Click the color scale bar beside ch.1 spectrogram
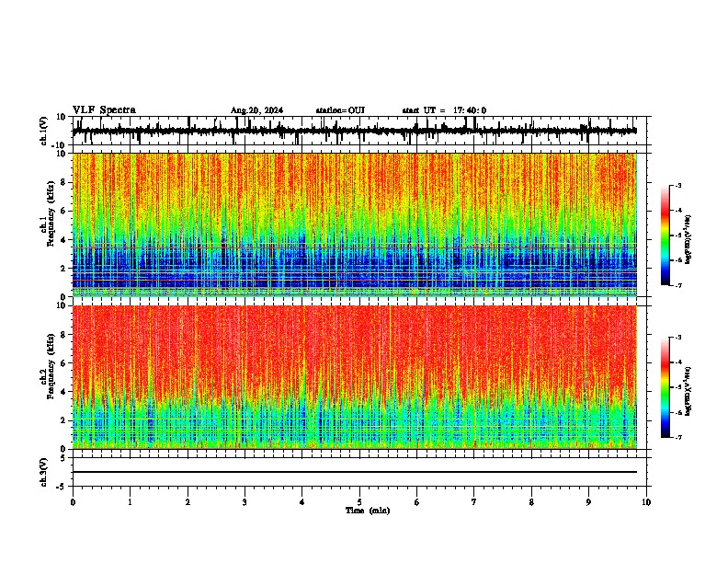The width and height of the screenshot is (728, 563). point(665,236)
